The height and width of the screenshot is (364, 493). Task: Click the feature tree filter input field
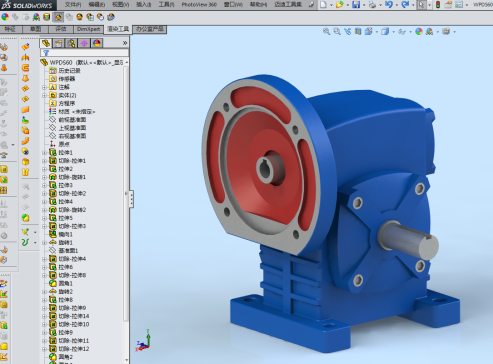coord(84,53)
